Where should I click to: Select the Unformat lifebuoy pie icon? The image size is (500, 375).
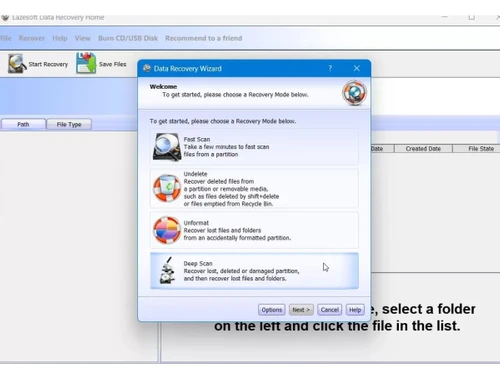click(167, 230)
